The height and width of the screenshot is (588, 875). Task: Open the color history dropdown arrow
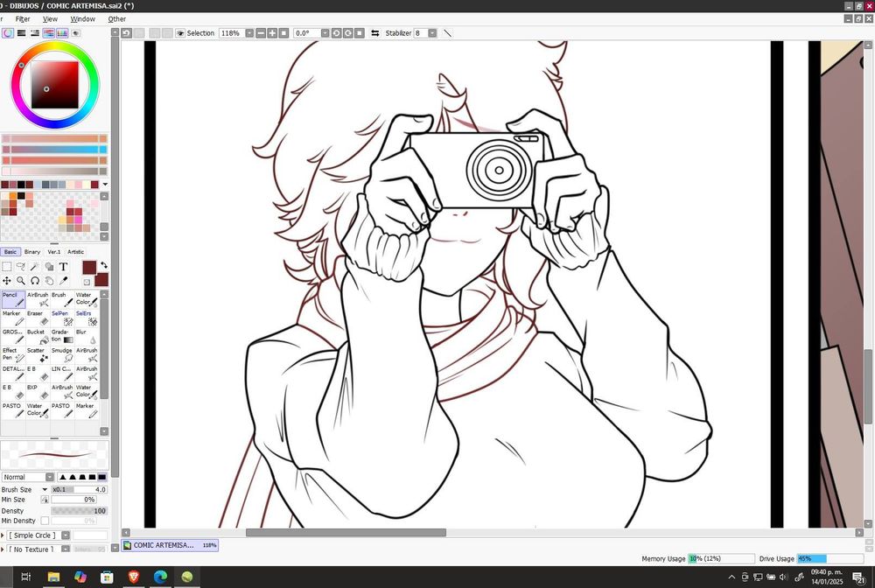[105, 185]
